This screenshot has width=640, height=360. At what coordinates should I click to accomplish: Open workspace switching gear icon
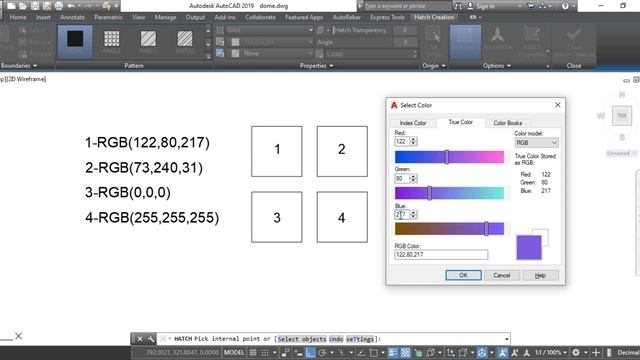[x=576, y=353]
